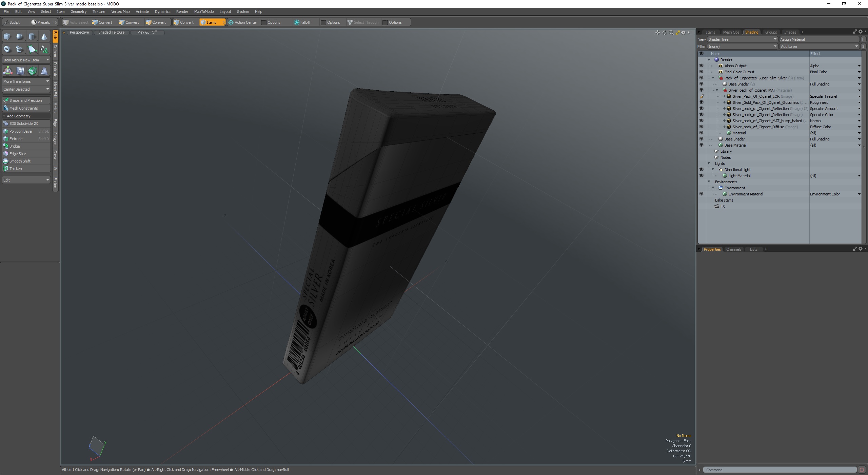Click the Presets button
The height and width of the screenshot is (475, 868).
click(44, 22)
